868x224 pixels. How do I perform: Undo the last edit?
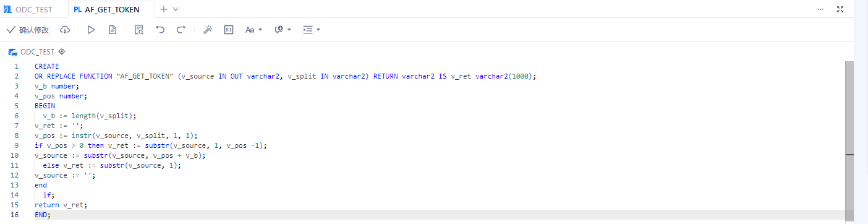160,30
